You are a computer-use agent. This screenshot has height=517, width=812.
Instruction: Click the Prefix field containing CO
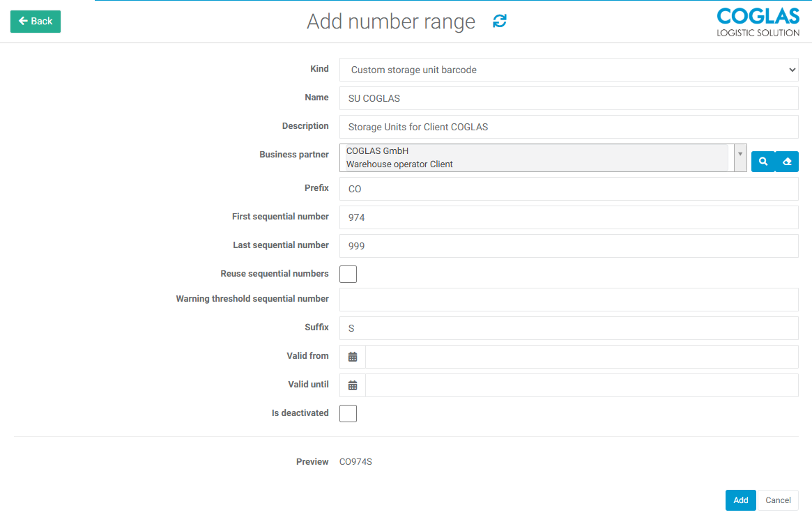pyautogui.click(x=568, y=189)
